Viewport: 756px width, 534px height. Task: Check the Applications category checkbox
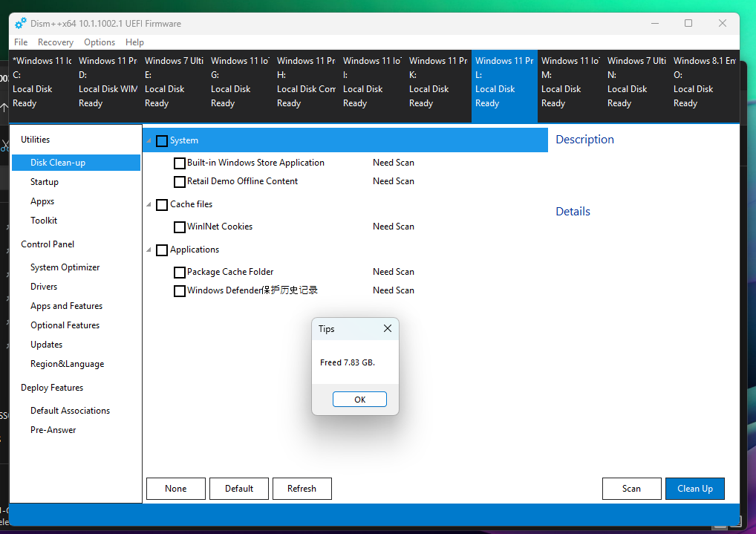[x=162, y=250]
